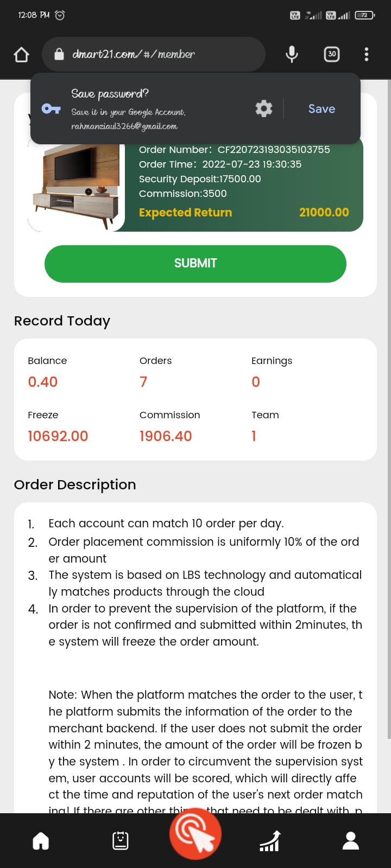This screenshot has height=868, width=391.
Task: Click the password settings gear icon
Action: pyautogui.click(x=264, y=108)
